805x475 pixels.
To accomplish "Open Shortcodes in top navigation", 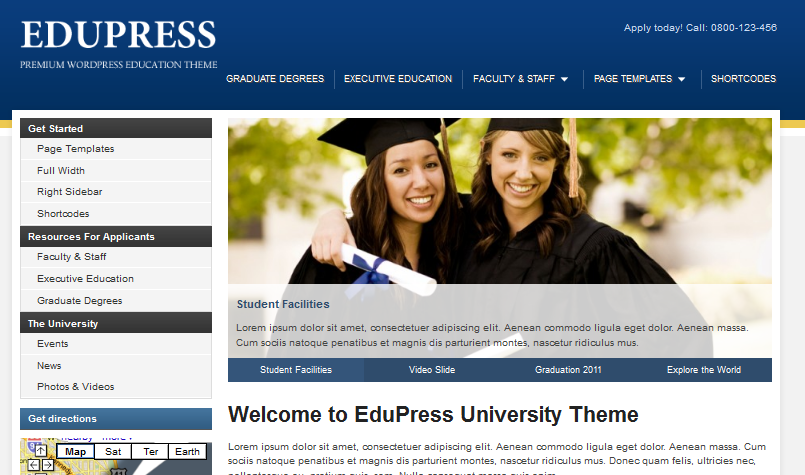I will tap(743, 79).
